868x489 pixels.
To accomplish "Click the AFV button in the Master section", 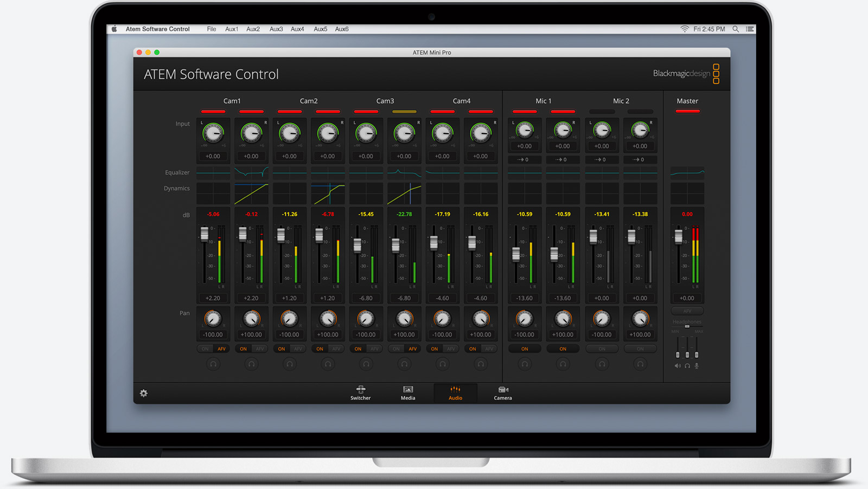I will pos(687,311).
